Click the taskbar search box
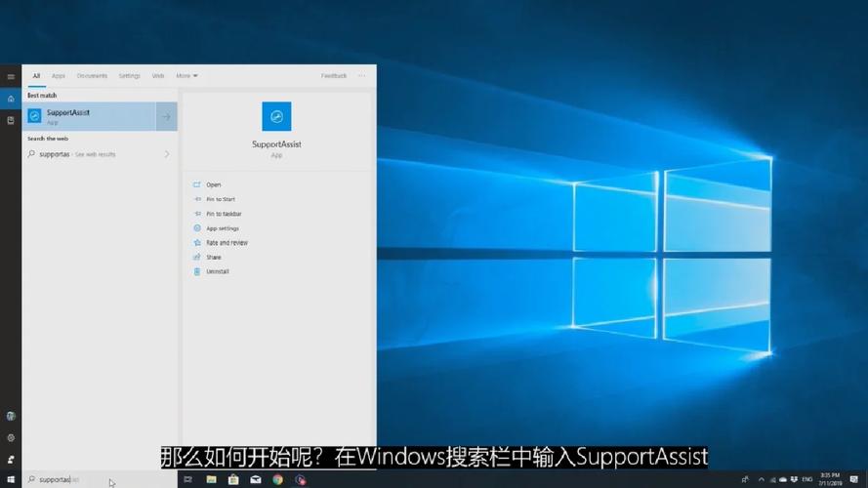 click(x=100, y=479)
